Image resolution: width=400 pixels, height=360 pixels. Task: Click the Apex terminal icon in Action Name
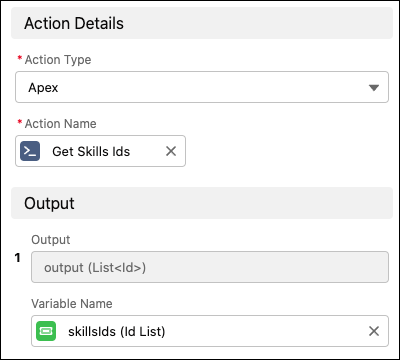click(x=30, y=151)
